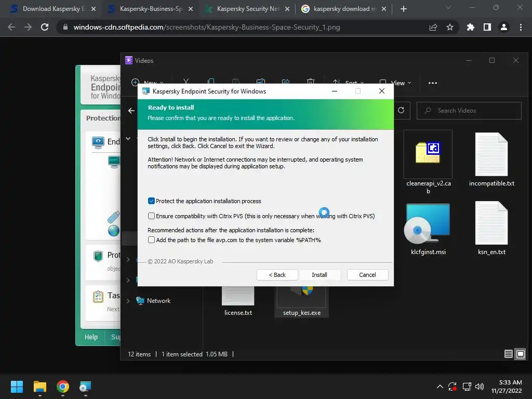Click the volume speaker tray icon
Image resolution: width=532 pixels, height=399 pixels.
coord(480,387)
